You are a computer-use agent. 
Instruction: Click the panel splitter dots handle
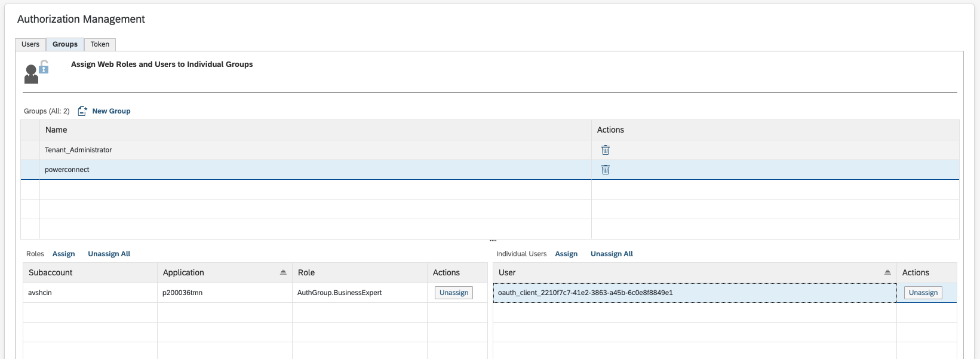click(493, 241)
